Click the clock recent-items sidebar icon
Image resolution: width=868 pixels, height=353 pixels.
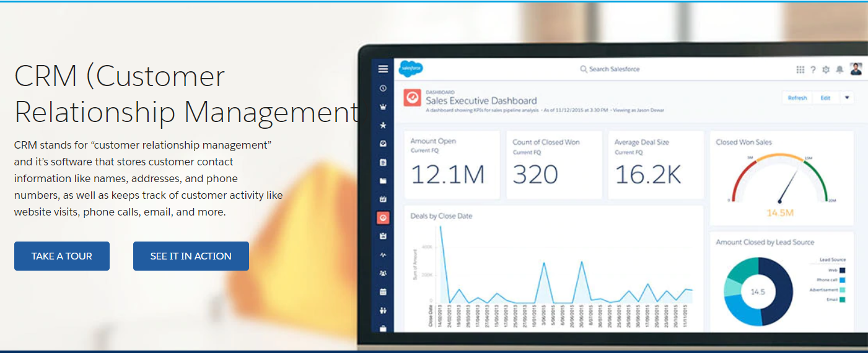[383, 89]
